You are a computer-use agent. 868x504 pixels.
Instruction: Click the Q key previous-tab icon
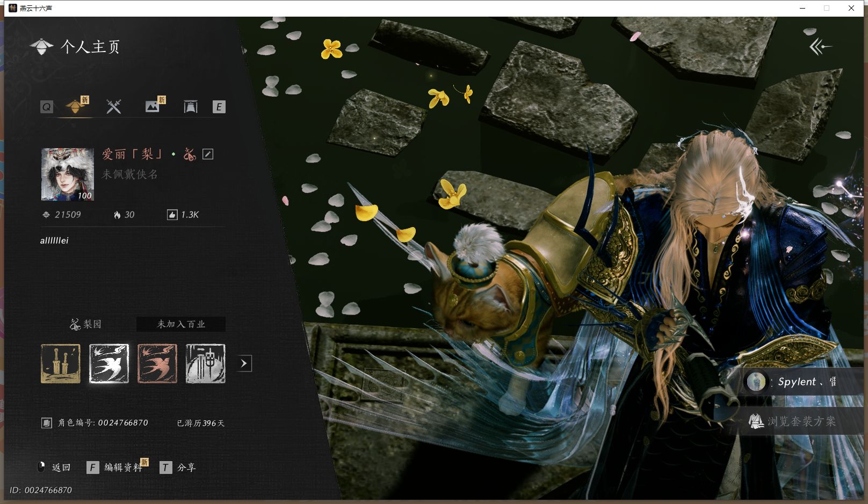pyautogui.click(x=47, y=107)
